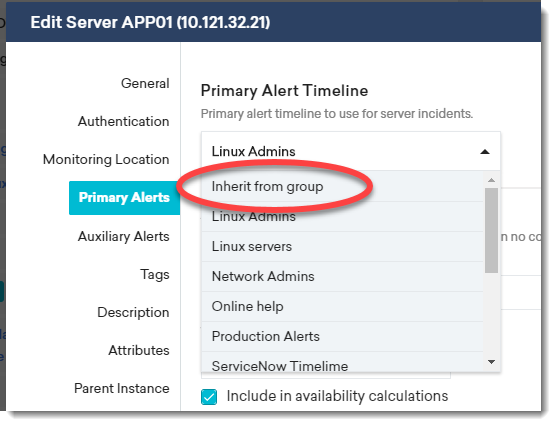Open the General settings tab
The width and height of the screenshot is (556, 426).
pos(145,83)
